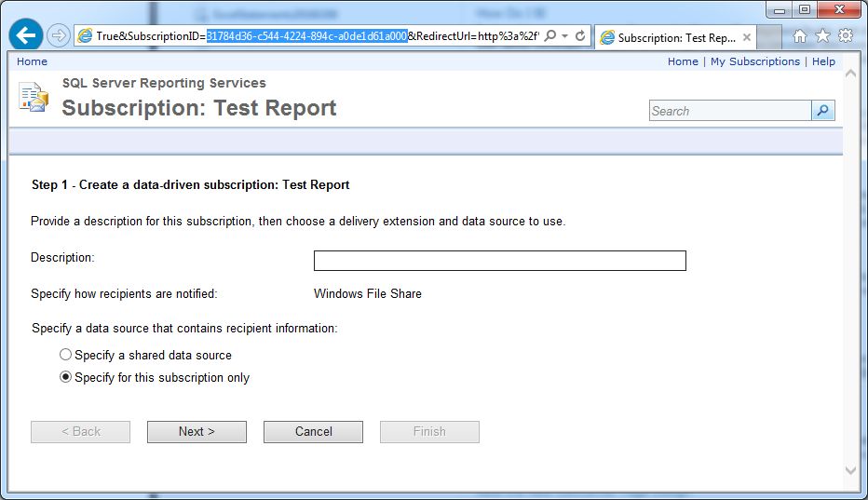This screenshot has height=500, width=868.
Task: Click the Internet Explorer page icon in address bar
Action: [x=85, y=36]
